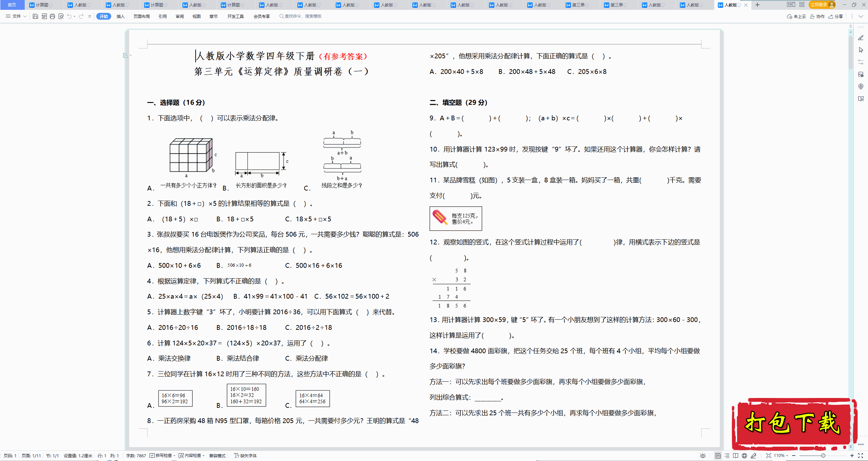Click the Save icon in quick toolbar
868x461 pixels.
click(x=35, y=16)
